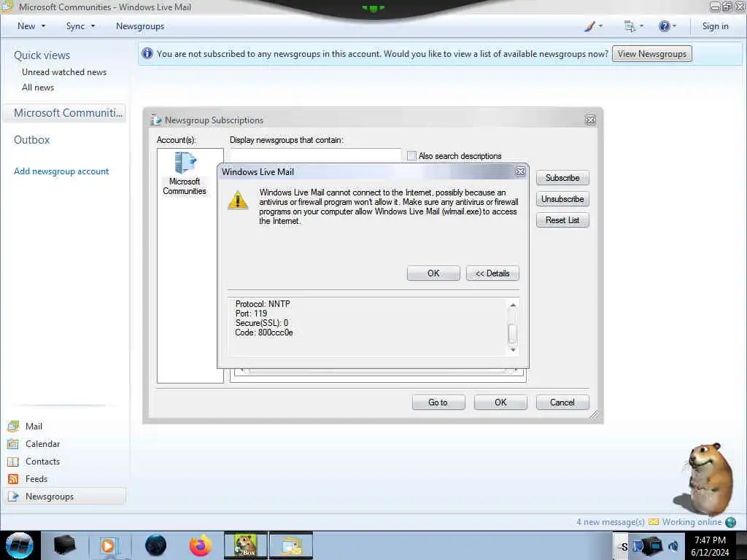The image size is (747, 560).
Task: Open the Contacts icon in the sidebar
Action: click(13, 462)
